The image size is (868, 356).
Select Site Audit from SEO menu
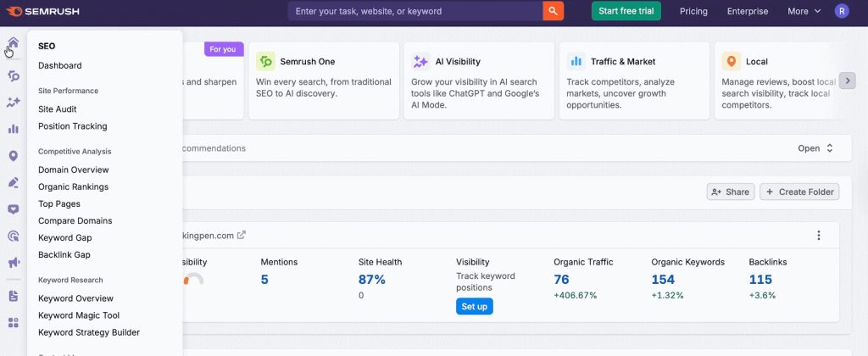(58, 109)
